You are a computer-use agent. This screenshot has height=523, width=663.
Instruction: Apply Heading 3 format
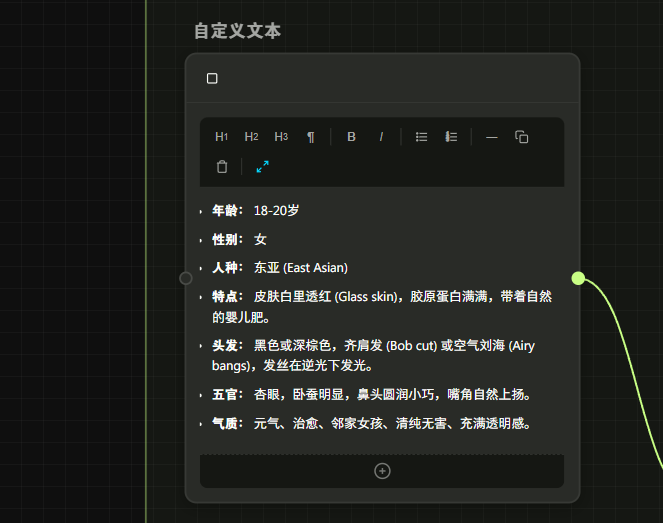[281, 137]
